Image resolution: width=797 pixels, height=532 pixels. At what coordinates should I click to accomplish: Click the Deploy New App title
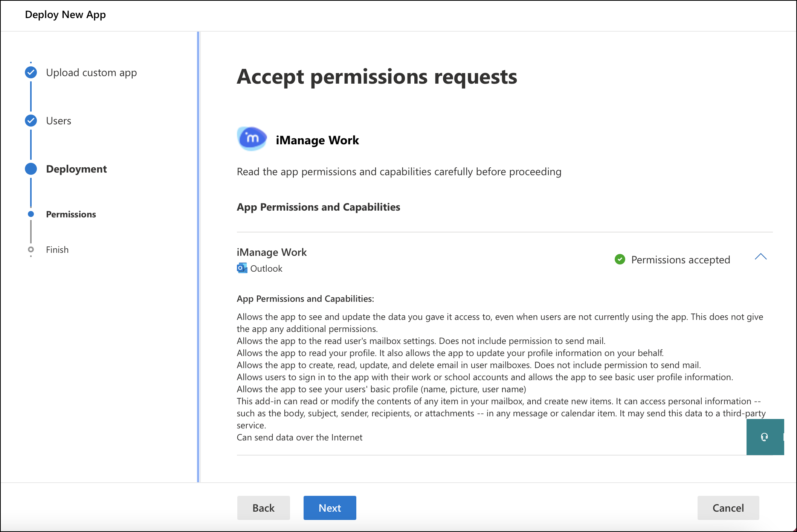(65, 14)
